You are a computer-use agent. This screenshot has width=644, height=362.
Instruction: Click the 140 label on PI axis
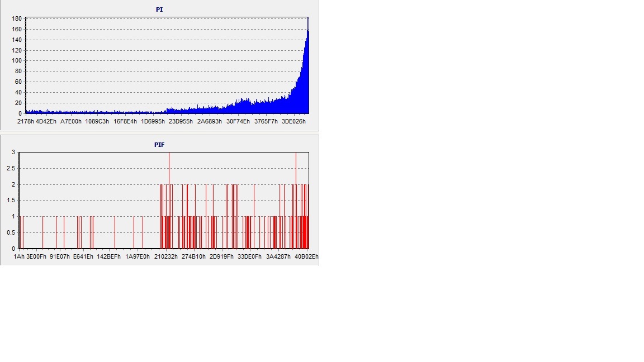(17, 40)
